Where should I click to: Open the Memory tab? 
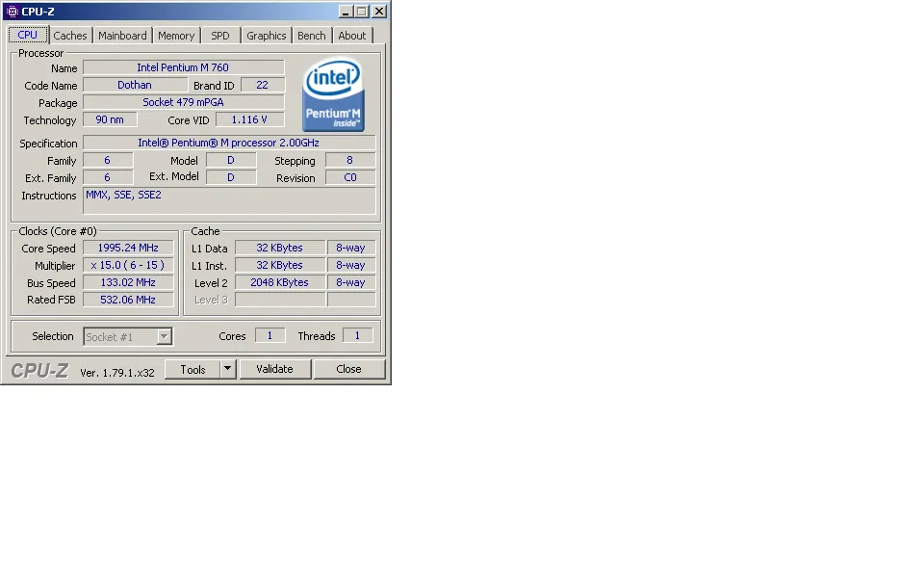click(x=176, y=36)
